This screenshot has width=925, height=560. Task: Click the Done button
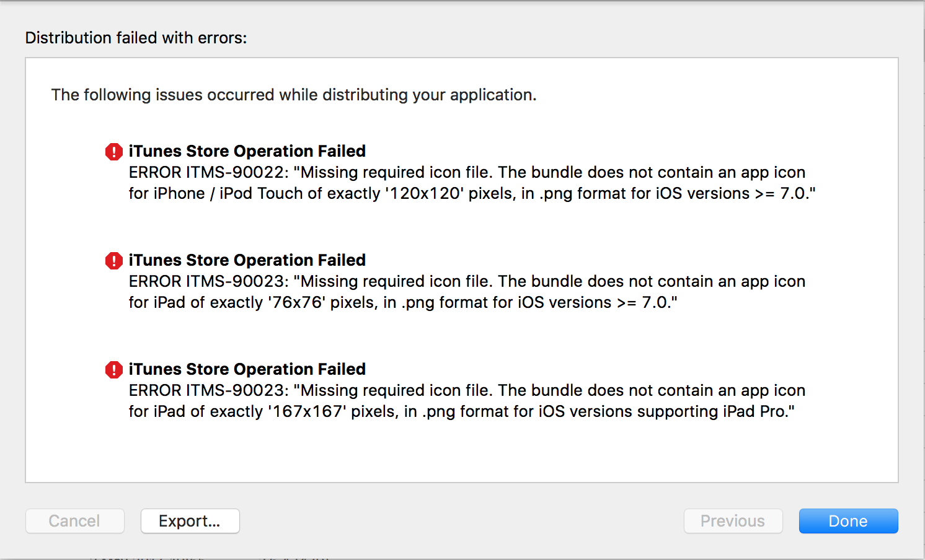pyautogui.click(x=848, y=521)
